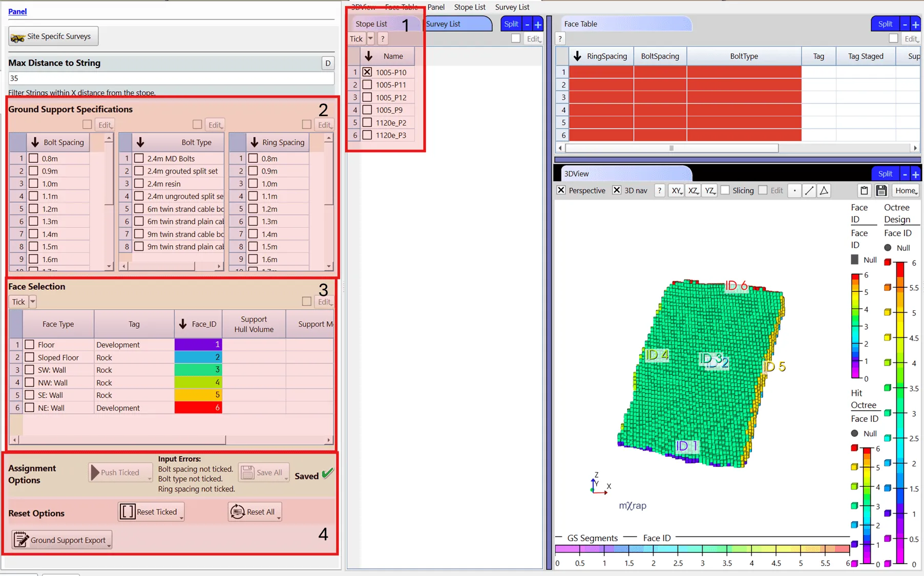Open the XY view orientation dropdown
Image resolution: width=924 pixels, height=576 pixels.
click(x=677, y=190)
